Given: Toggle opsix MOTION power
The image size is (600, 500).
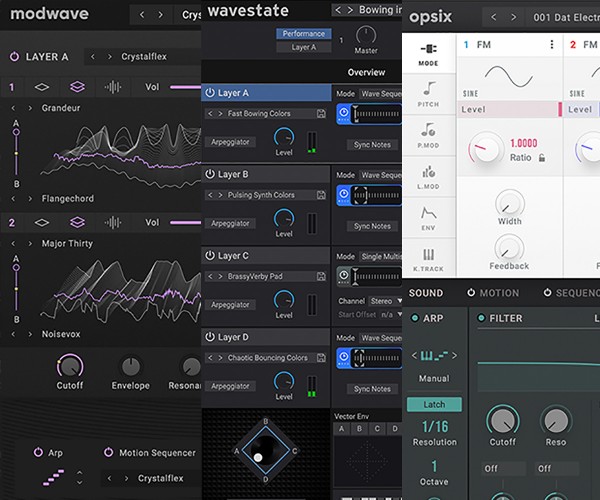Looking at the screenshot, I should click(x=471, y=293).
